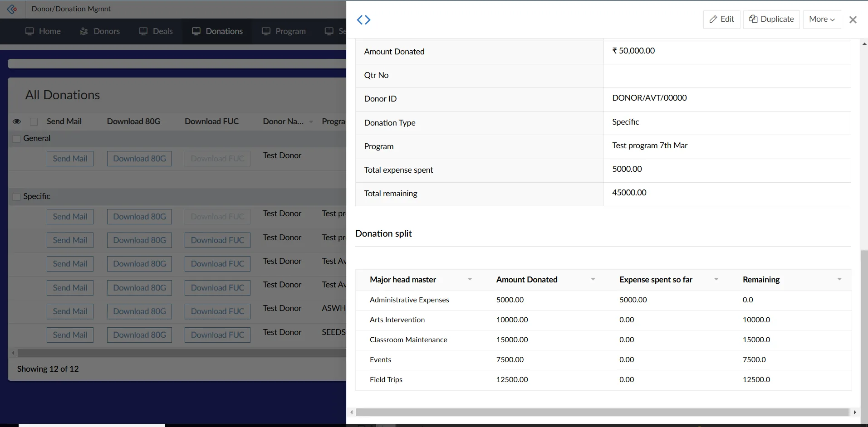Open Major head master column dropdown
The height and width of the screenshot is (427, 868).
click(x=470, y=280)
